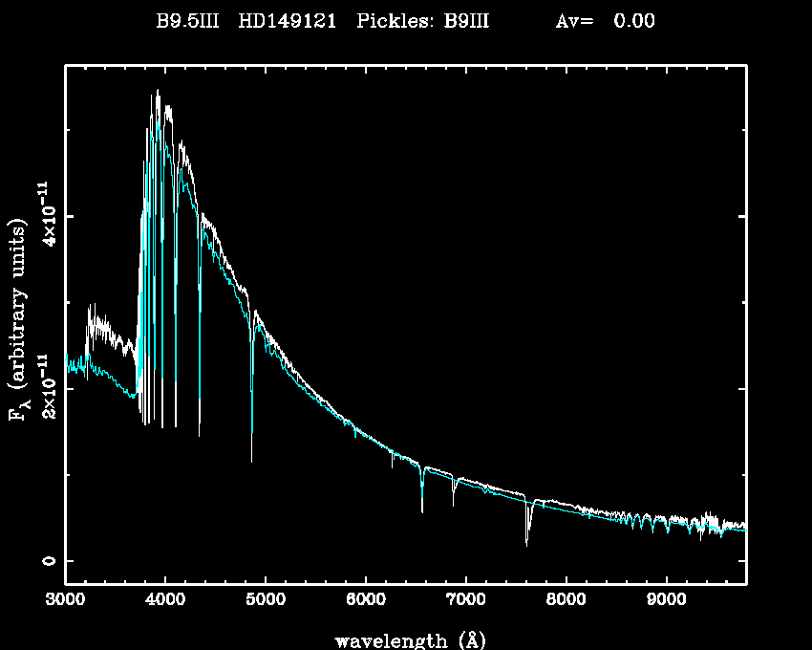Click the HD149121 star name in title
Viewport: 812px width, 650px height.
click(x=292, y=21)
